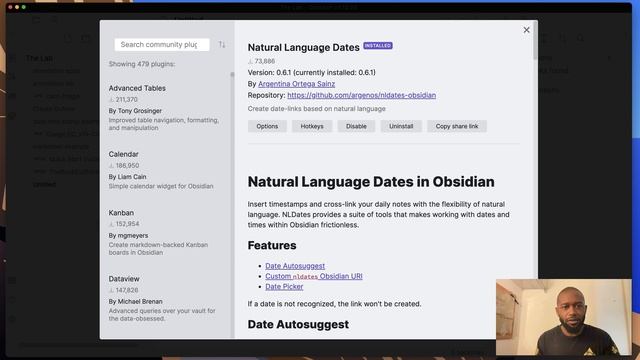640x360 pixels.
Task: Click the 'Showing 479 plugins' text
Action: [x=142, y=64]
